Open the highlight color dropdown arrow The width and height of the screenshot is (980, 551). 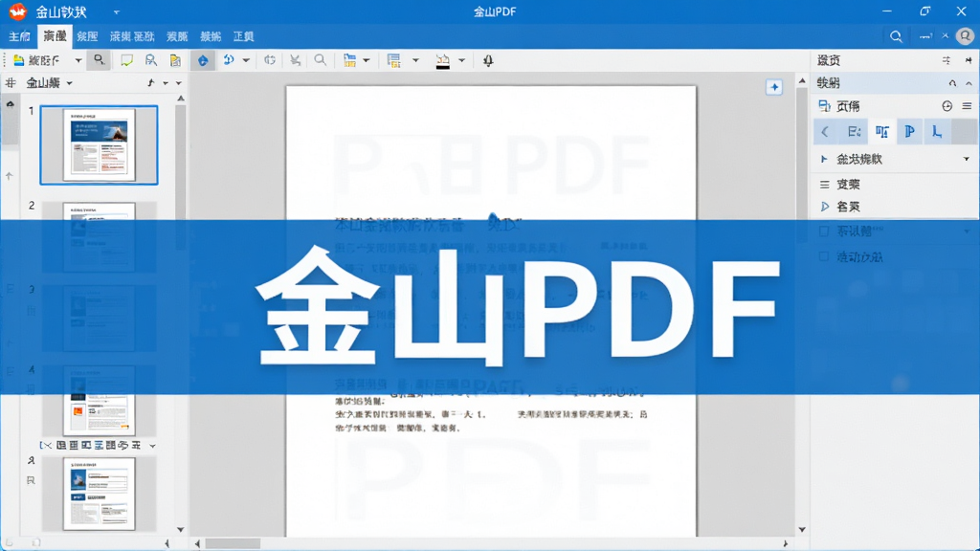461,60
